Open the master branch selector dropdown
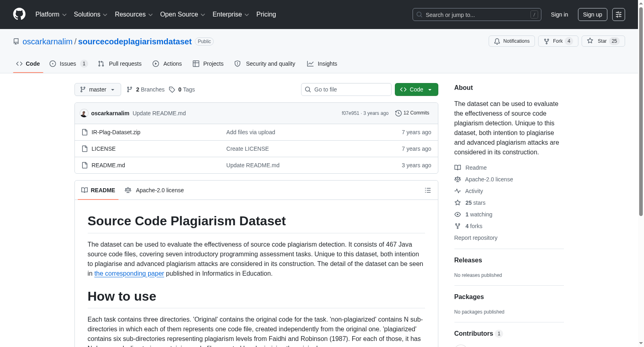 pyautogui.click(x=98, y=89)
